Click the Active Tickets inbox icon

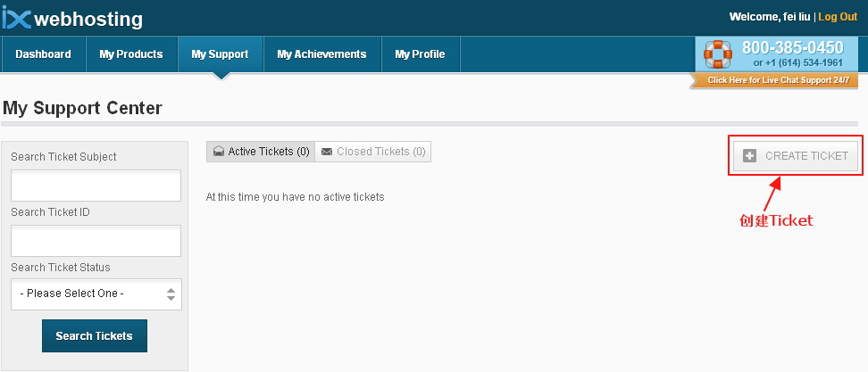(219, 152)
